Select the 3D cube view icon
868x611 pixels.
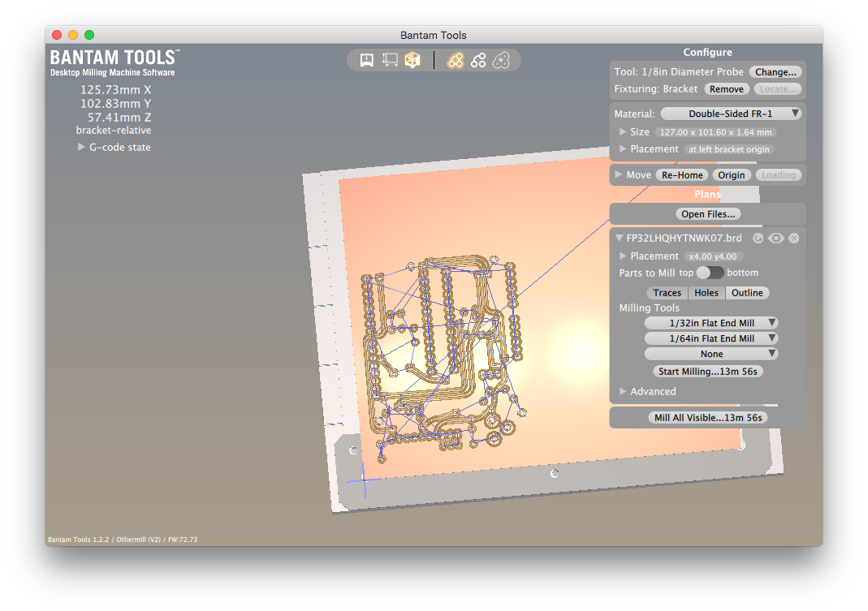click(x=412, y=60)
